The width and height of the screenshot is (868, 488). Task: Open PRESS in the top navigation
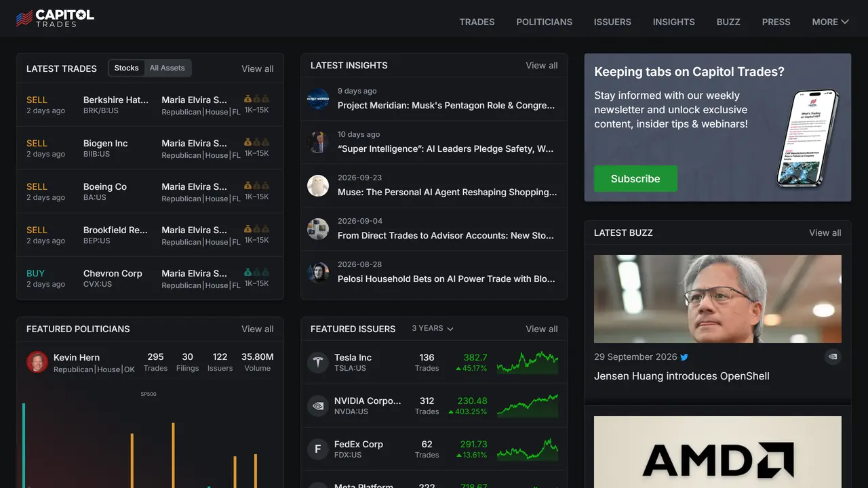(x=776, y=22)
